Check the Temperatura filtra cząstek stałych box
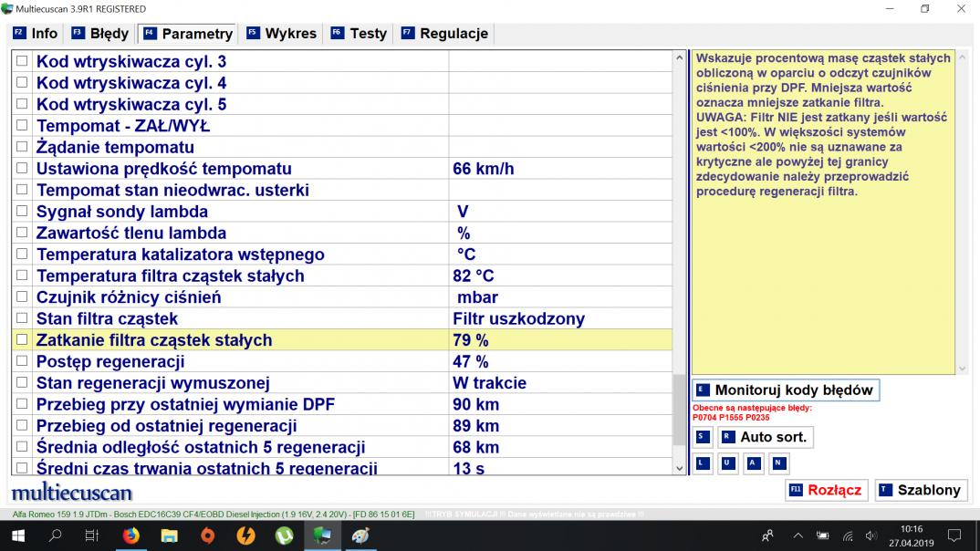980x551 pixels. coord(22,276)
